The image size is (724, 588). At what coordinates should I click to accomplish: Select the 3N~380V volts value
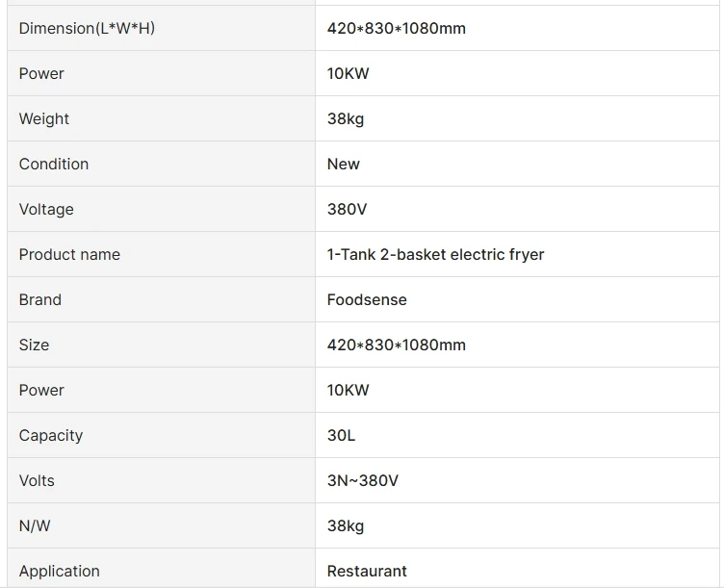pyautogui.click(x=363, y=481)
